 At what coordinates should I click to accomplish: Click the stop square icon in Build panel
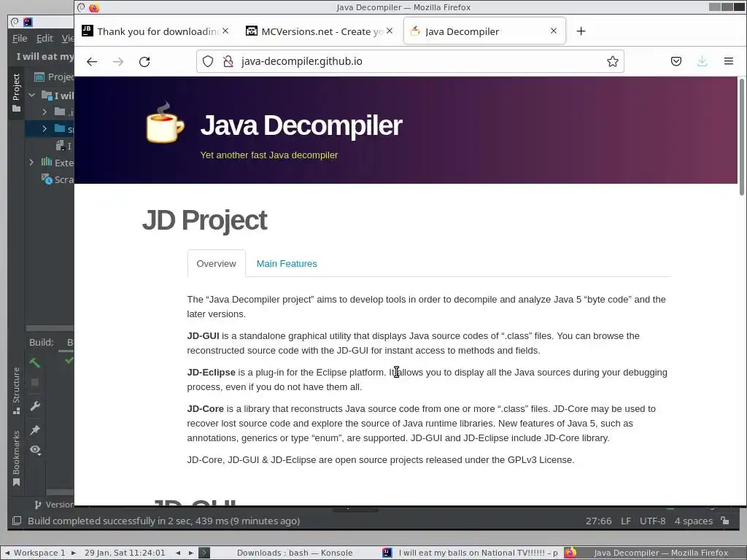click(35, 382)
